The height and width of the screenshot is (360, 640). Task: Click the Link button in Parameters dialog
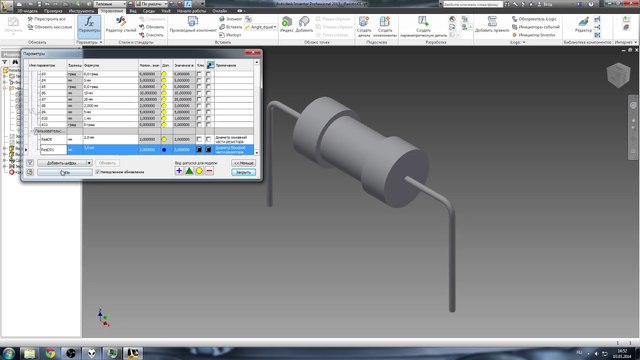64,172
